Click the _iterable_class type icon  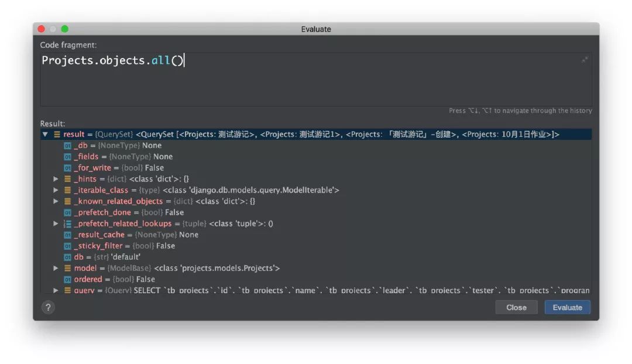coord(67,190)
